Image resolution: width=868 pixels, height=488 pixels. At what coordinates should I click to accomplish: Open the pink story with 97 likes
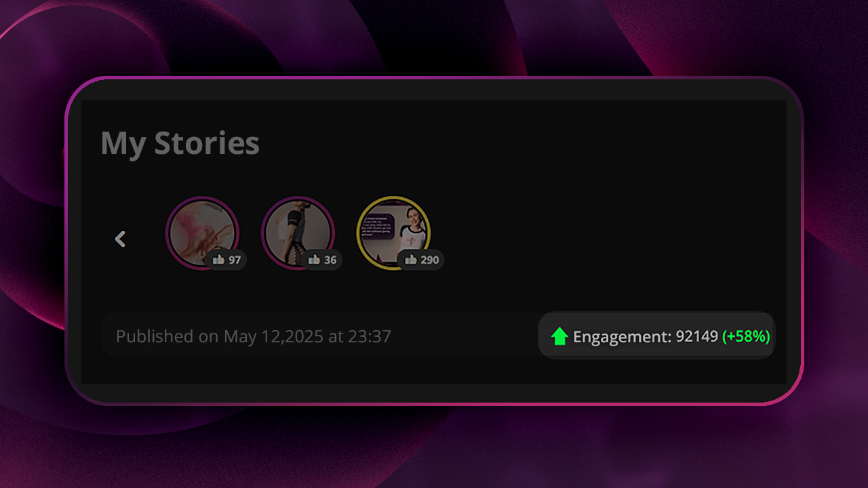click(x=202, y=233)
